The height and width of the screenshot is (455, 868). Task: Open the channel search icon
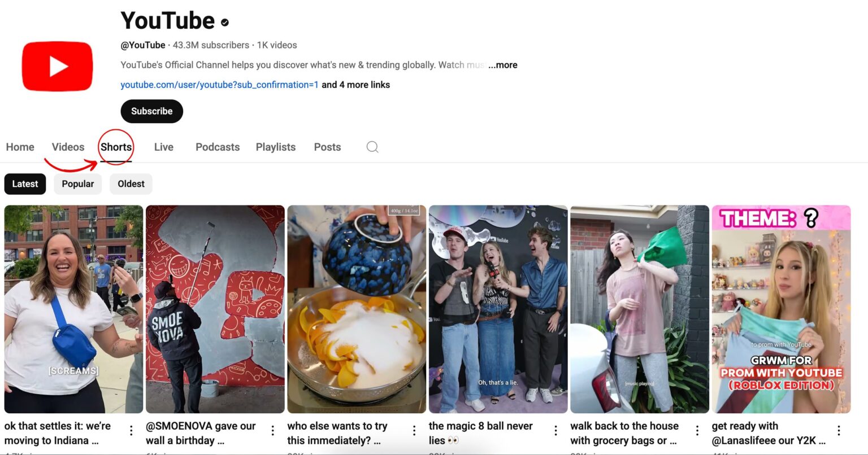[372, 147]
